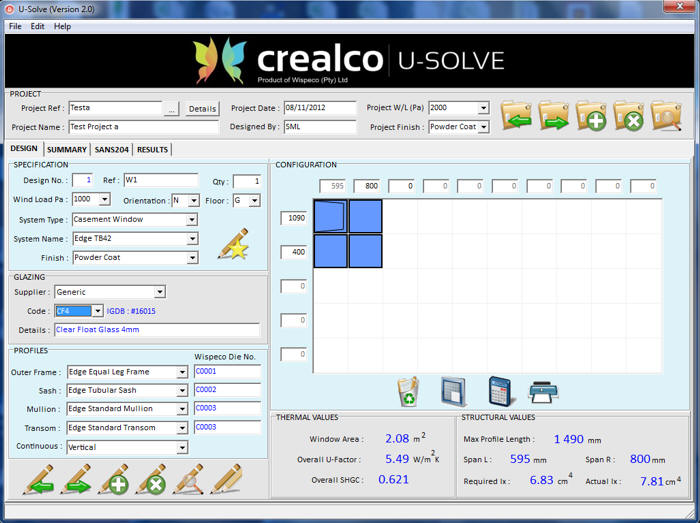Open the Wind Load Pa dropdown
Image resolution: width=700 pixels, height=523 pixels.
tap(104, 199)
